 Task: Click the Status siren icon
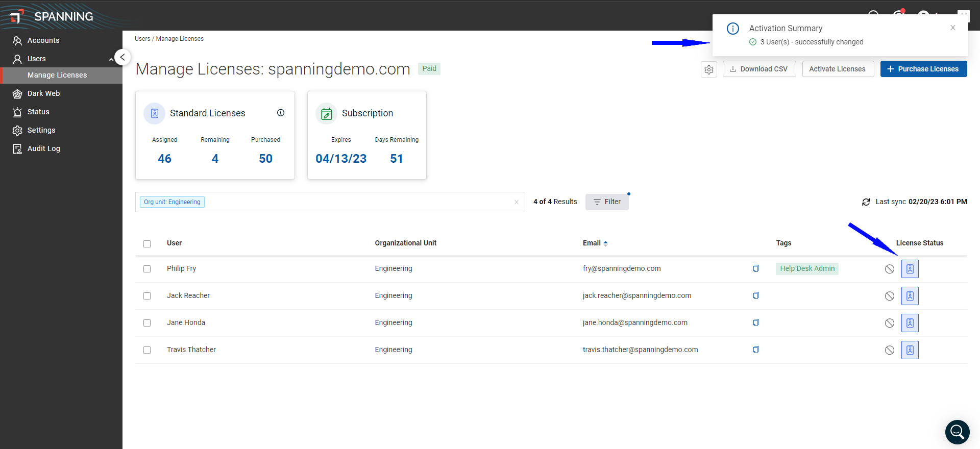(17, 112)
